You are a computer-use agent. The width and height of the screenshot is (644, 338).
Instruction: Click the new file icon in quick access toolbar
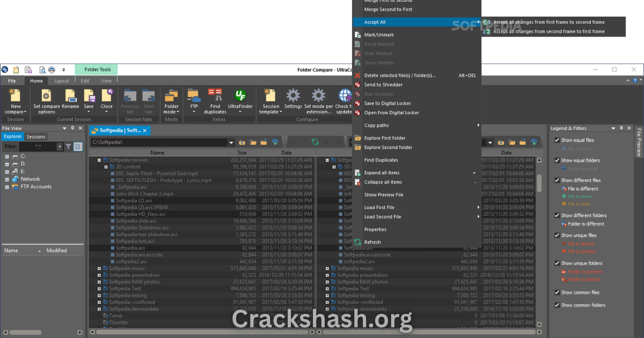pos(16,70)
